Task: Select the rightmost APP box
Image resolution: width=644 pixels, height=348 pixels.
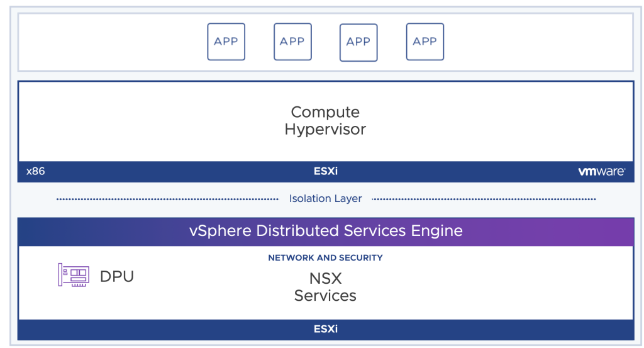Action: [425, 42]
